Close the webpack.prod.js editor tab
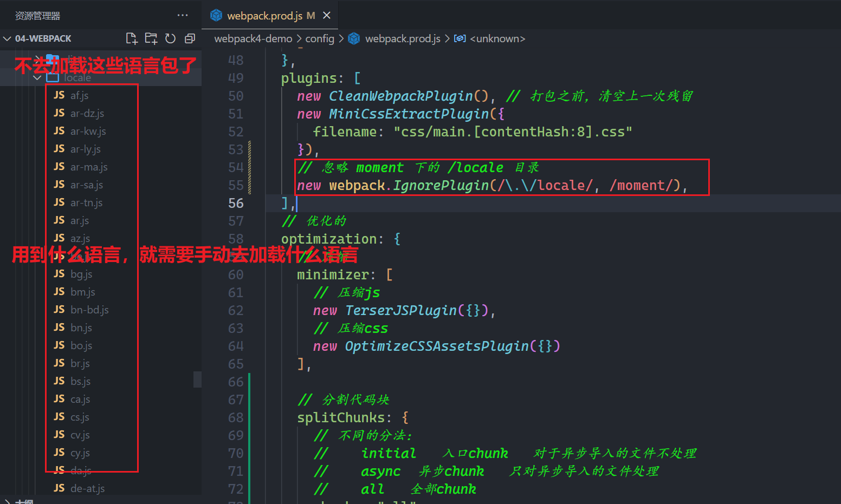The image size is (841, 504). [x=327, y=15]
